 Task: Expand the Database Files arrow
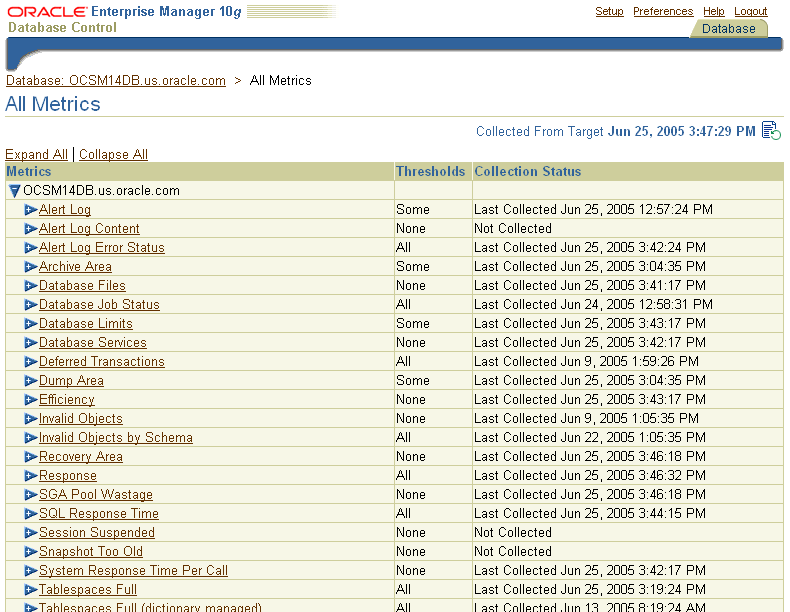(31, 286)
